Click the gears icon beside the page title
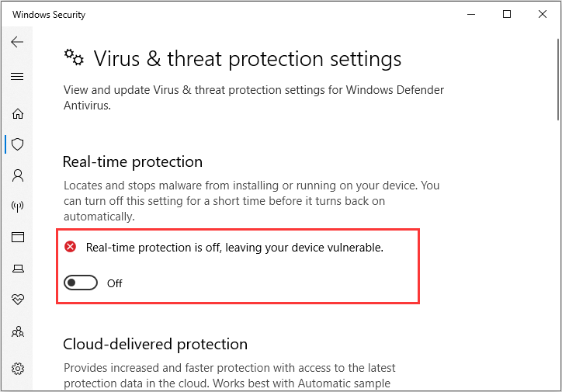Image resolution: width=562 pixels, height=392 pixels. click(74, 57)
